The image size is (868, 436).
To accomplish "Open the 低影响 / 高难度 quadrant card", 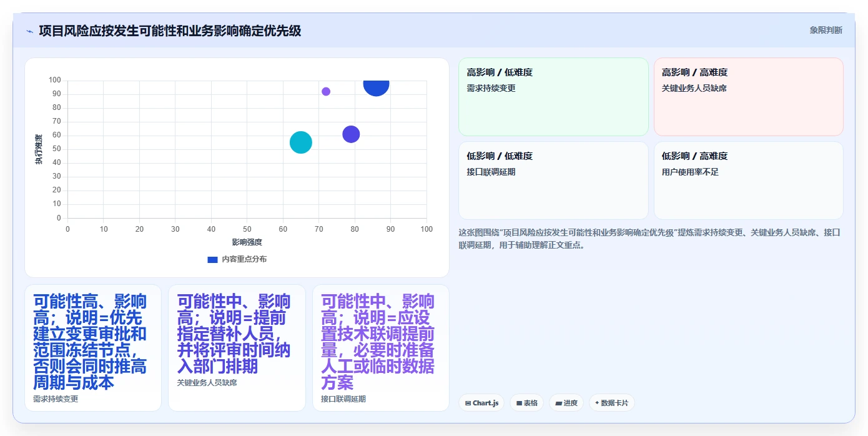I will click(749, 181).
